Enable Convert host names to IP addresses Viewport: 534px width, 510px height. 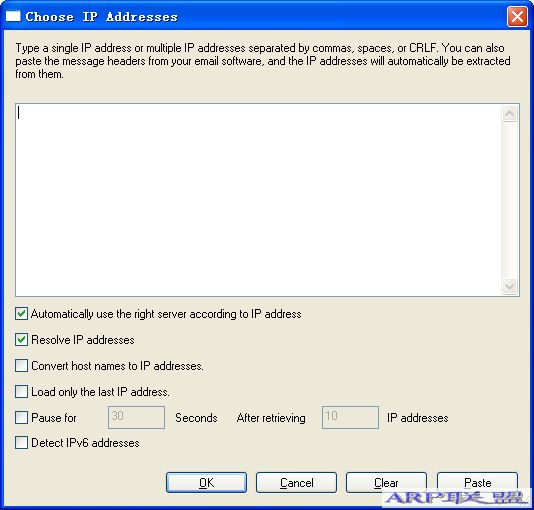click(x=21, y=366)
